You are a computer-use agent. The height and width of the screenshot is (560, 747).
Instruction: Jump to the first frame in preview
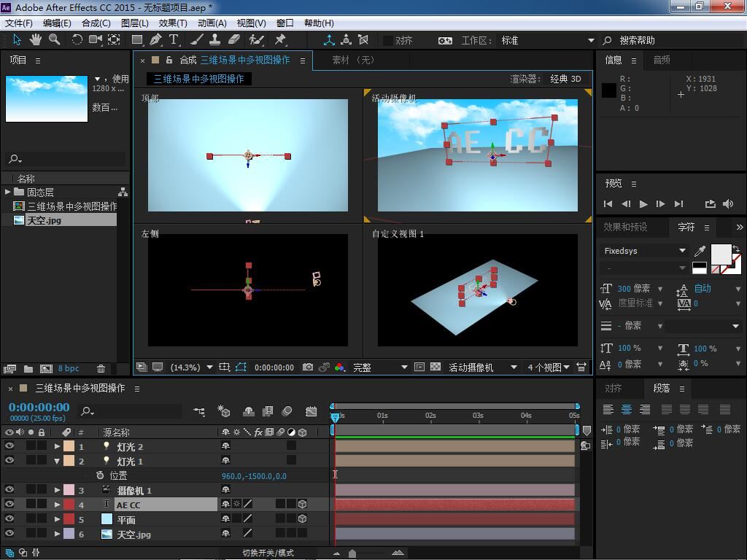click(608, 204)
